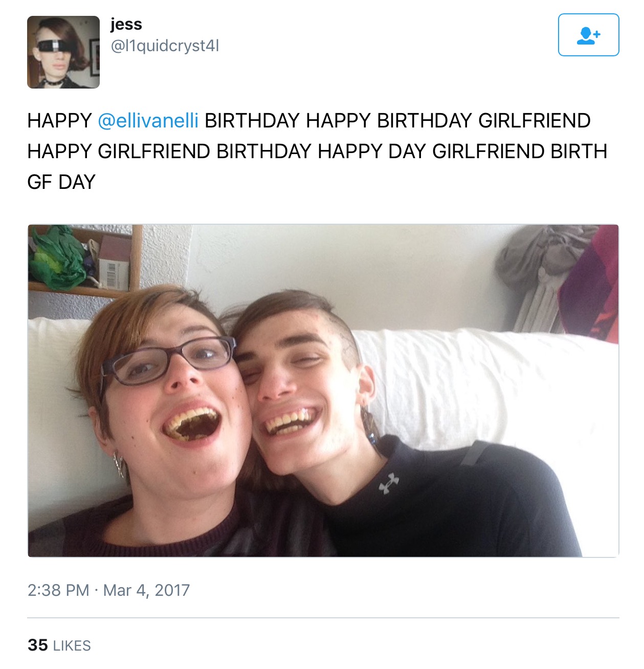Click the white pillow in the photo
Image resolution: width=644 pixels, height=669 pixels.
click(x=486, y=389)
